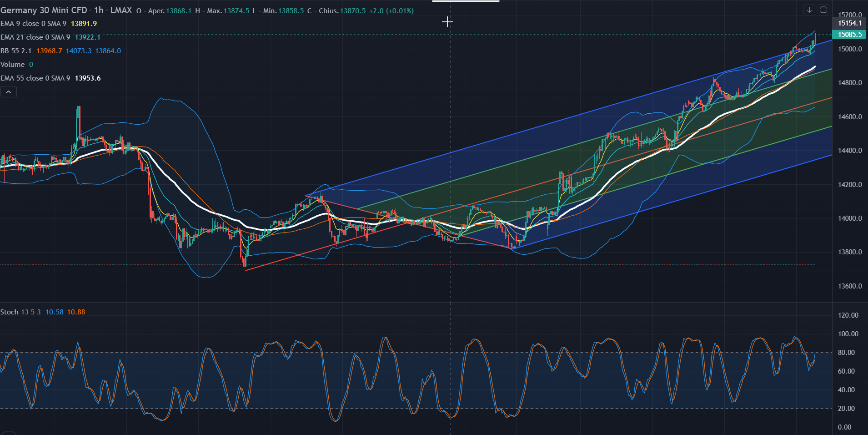
Task: Select the Volume indicator legend
Action: 13,65
